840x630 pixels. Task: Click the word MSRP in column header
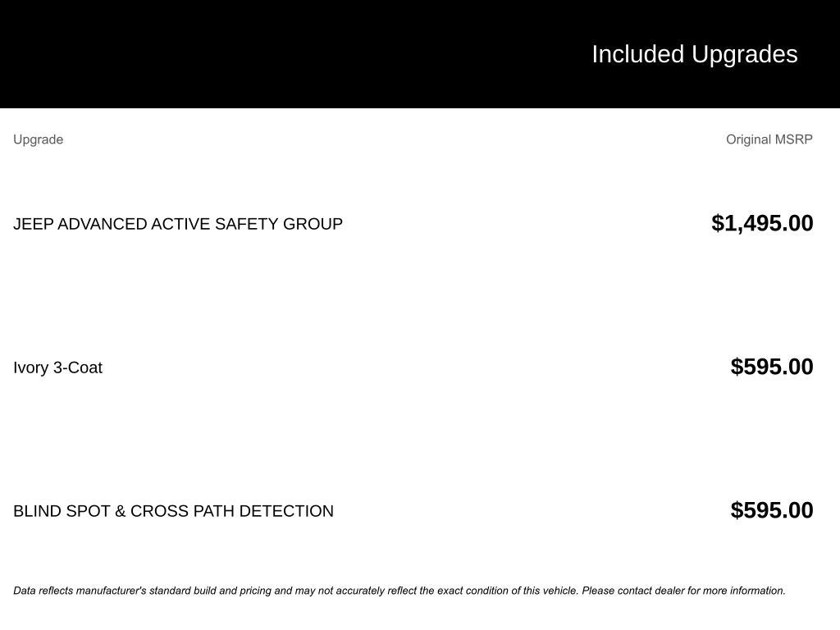(792, 139)
